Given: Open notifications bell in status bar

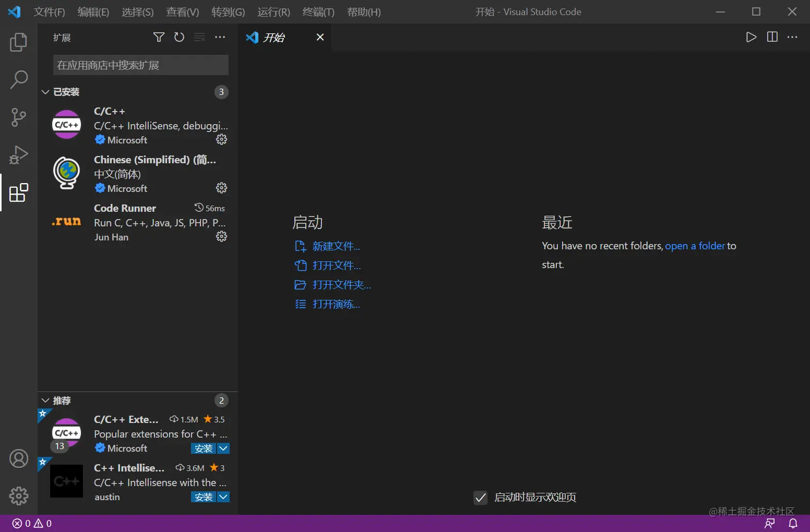Looking at the screenshot, I should click(793, 523).
